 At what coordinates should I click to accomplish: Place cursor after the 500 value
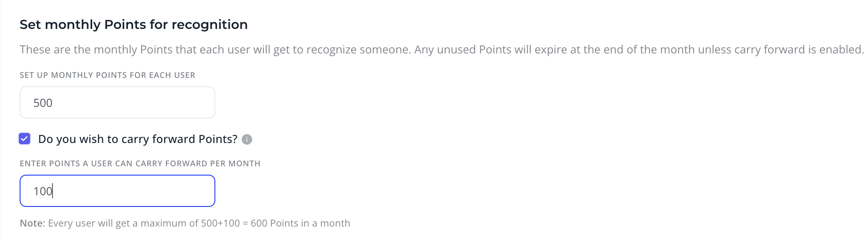coord(53,103)
